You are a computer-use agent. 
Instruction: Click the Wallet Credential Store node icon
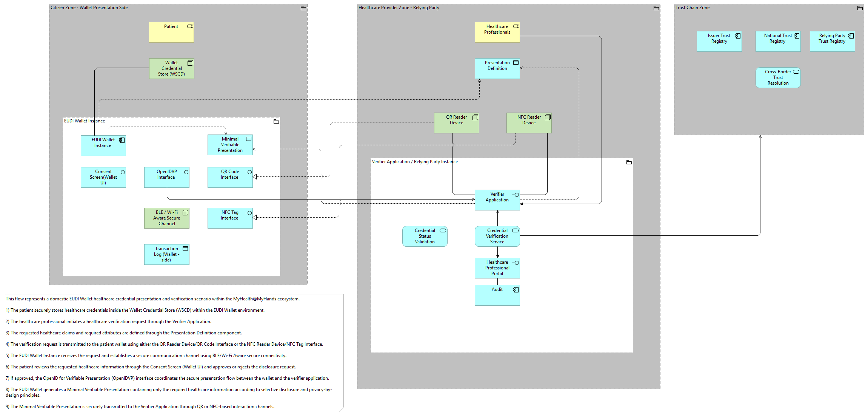tap(190, 63)
